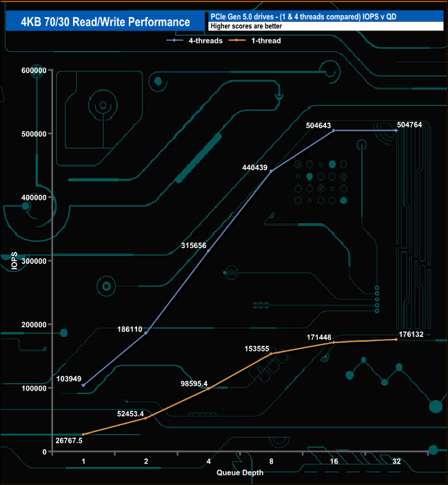Click data label 504643
The image size is (448, 485).
(x=318, y=125)
